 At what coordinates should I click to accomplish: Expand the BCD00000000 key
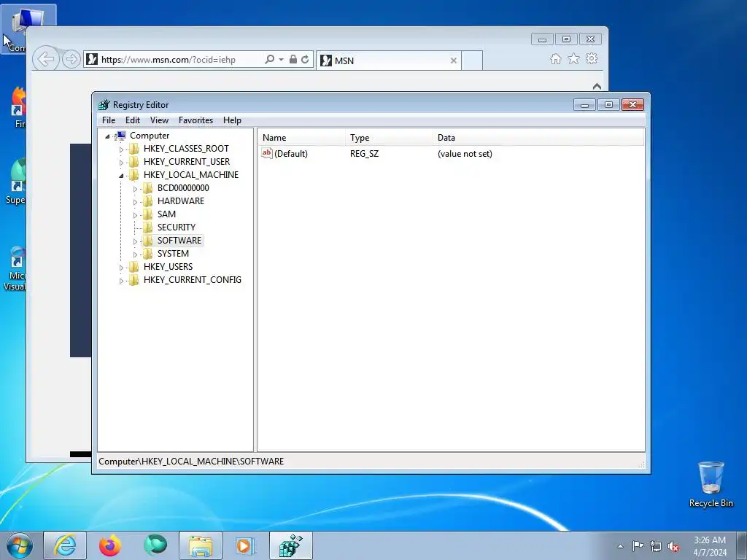135,189
